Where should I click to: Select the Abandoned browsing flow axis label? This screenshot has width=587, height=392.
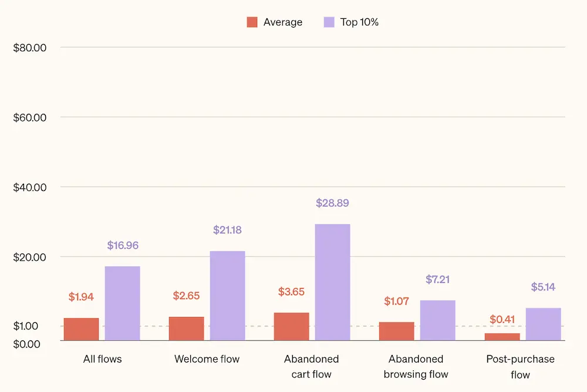[x=416, y=366]
